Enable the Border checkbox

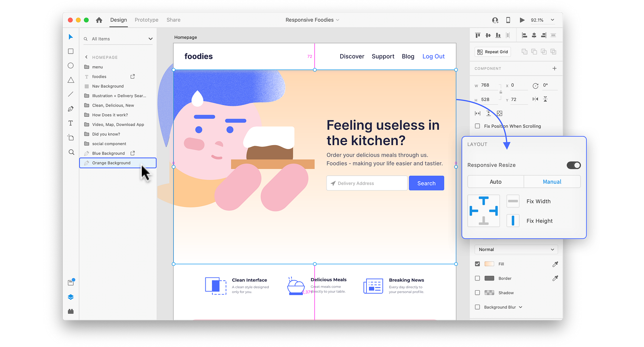(x=477, y=278)
